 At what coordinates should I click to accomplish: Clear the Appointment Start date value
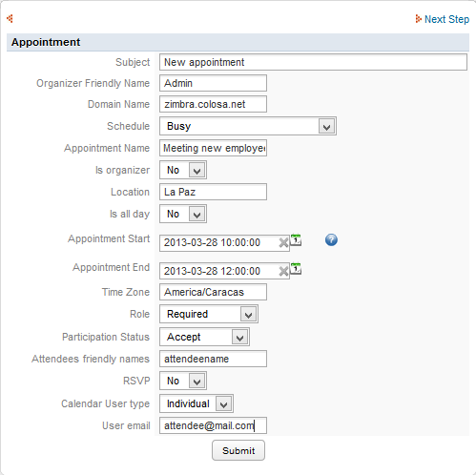pyautogui.click(x=283, y=243)
